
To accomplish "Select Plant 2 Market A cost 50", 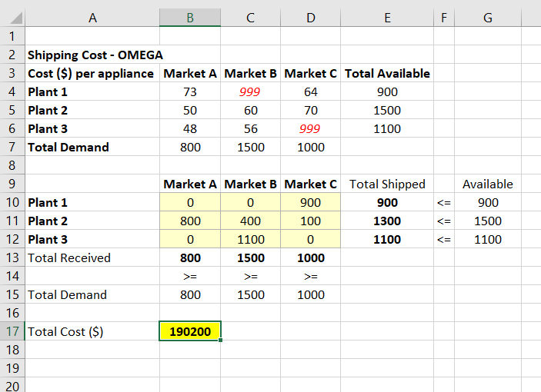I will (190, 110).
